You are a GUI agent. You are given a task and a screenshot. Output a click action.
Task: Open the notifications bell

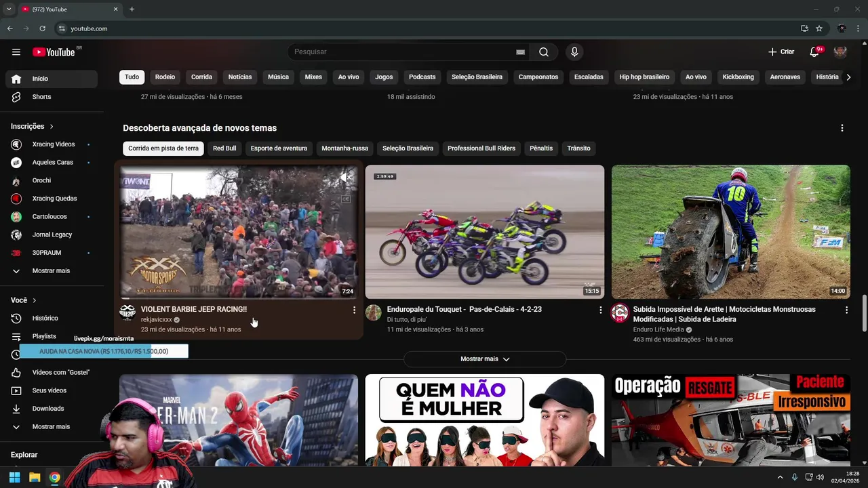[815, 52]
